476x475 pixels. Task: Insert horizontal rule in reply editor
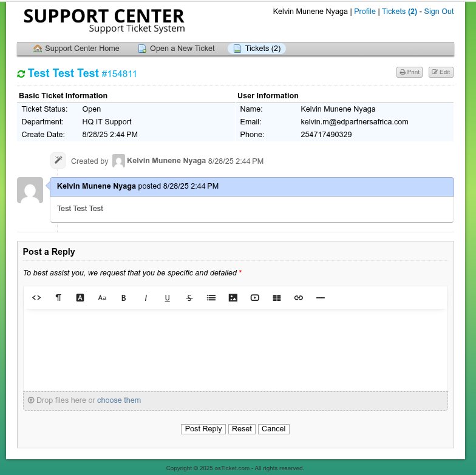321,298
